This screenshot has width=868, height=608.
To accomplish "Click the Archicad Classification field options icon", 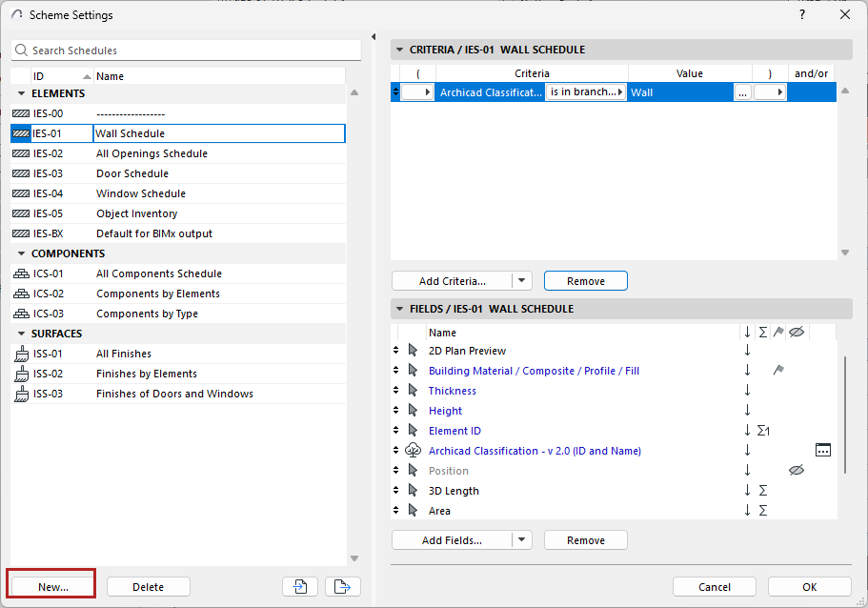I will [x=824, y=451].
